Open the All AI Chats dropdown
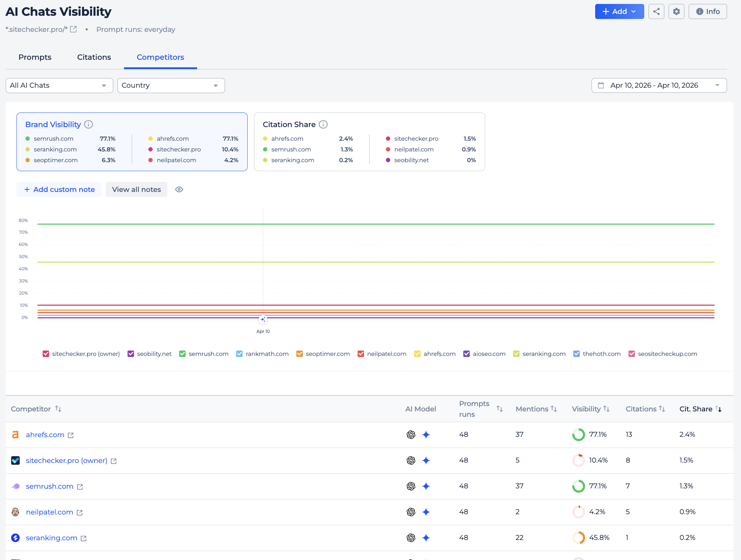This screenshot has height=560, width=741. (x=59, y=86)
